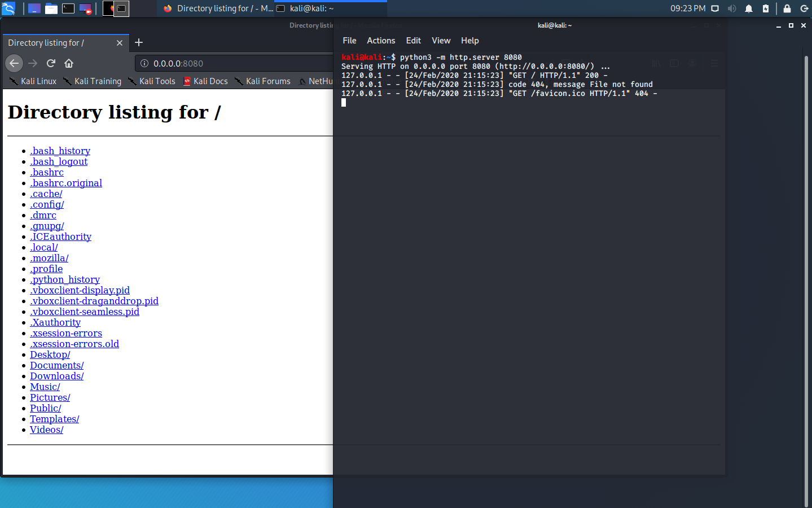
Task: Click the Back navigation arrow in Firefox
Action: click(x=14, y=63)
